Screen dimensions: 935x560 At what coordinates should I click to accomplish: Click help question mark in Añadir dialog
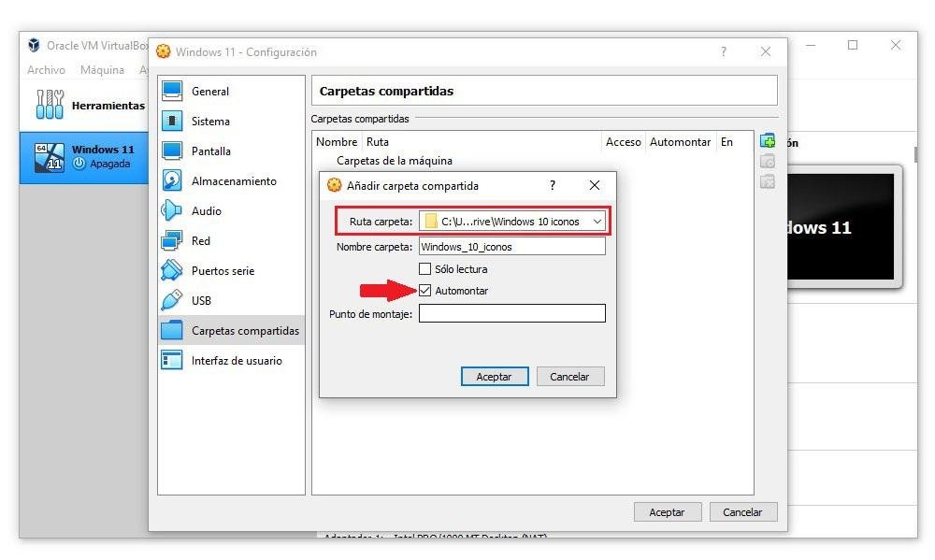point(553,185)
